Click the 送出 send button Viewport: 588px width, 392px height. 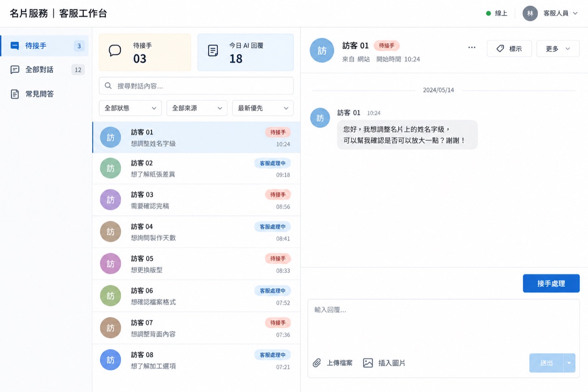546,363
